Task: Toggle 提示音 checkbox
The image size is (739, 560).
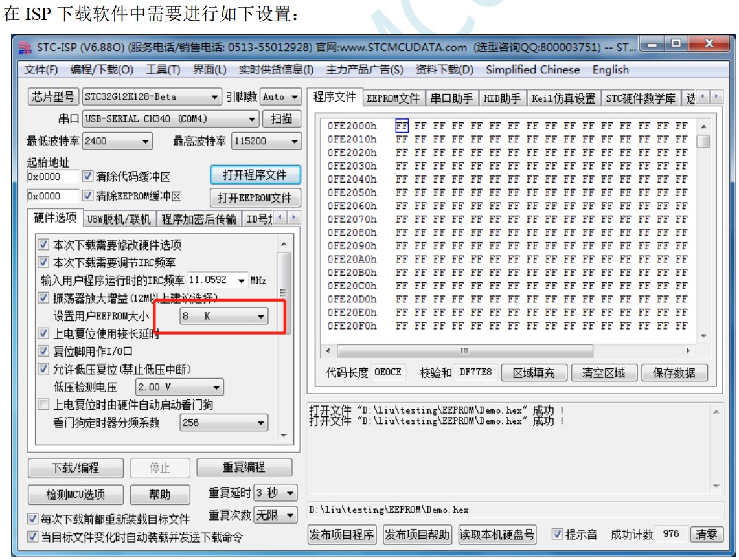Action: [557, 534]
